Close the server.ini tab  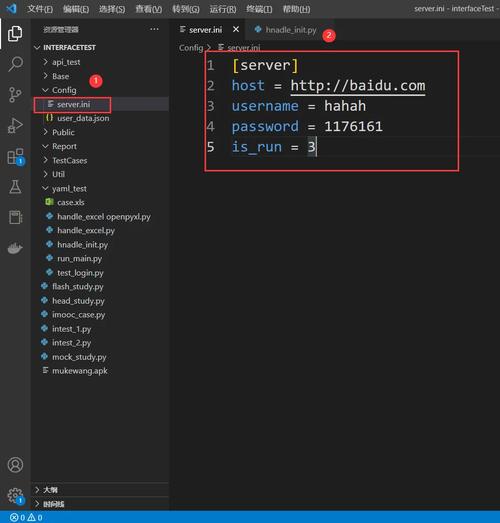pyautogui.click(x=236, y=29)
